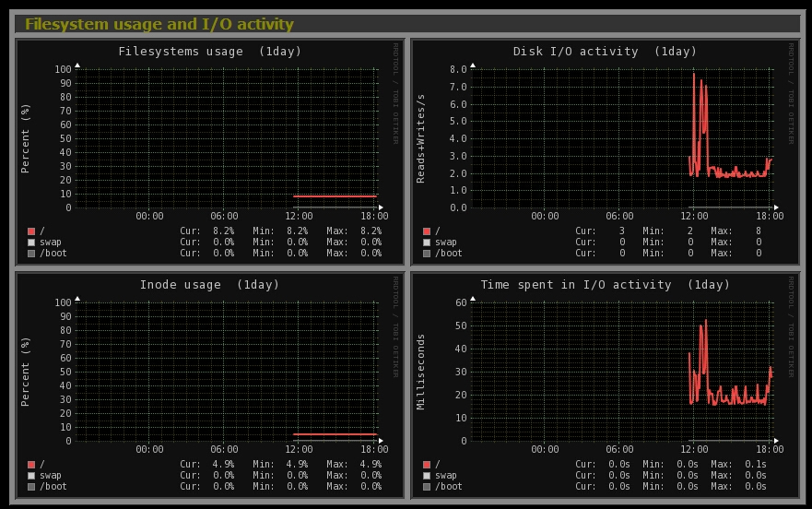Open the Time spent in I/O activity graph
The width and height of the screenshot is (812, 509).
(605, 385)
